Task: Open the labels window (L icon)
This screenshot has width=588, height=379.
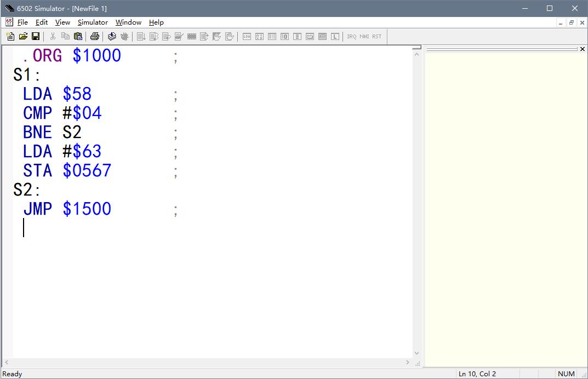Action: [x=335, y=36]
